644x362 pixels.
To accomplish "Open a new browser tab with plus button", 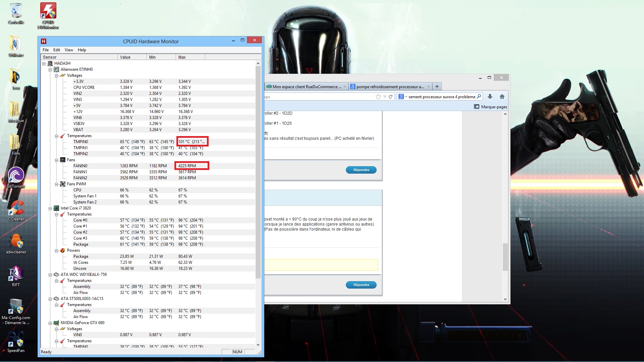I will coord(437,86).
